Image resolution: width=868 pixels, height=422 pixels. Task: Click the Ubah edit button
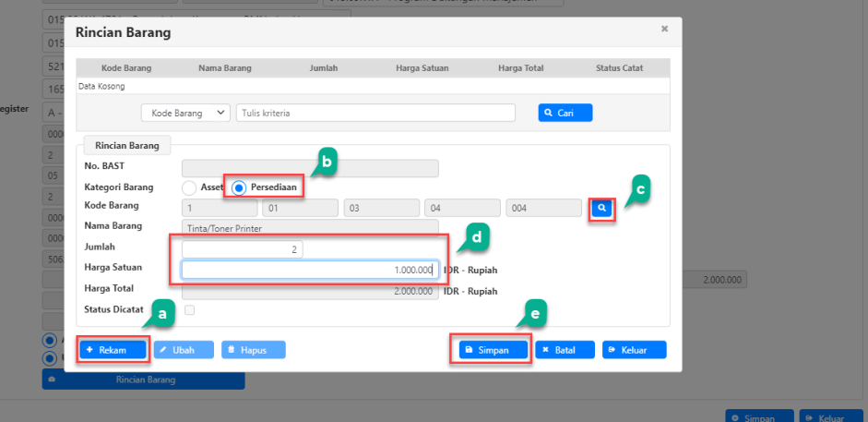click(184, 350)
